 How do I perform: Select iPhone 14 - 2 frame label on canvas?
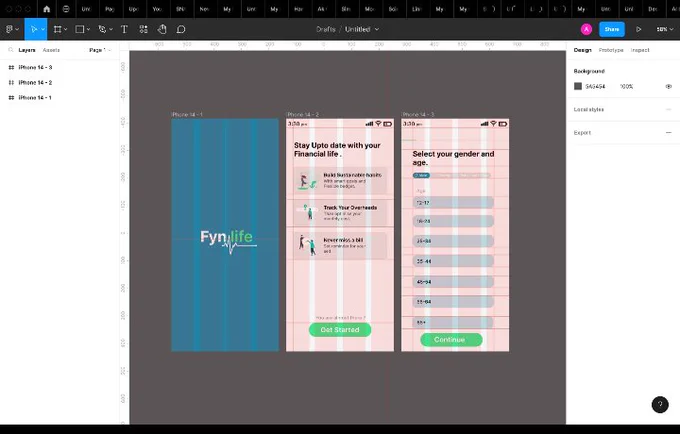[303, 114]
